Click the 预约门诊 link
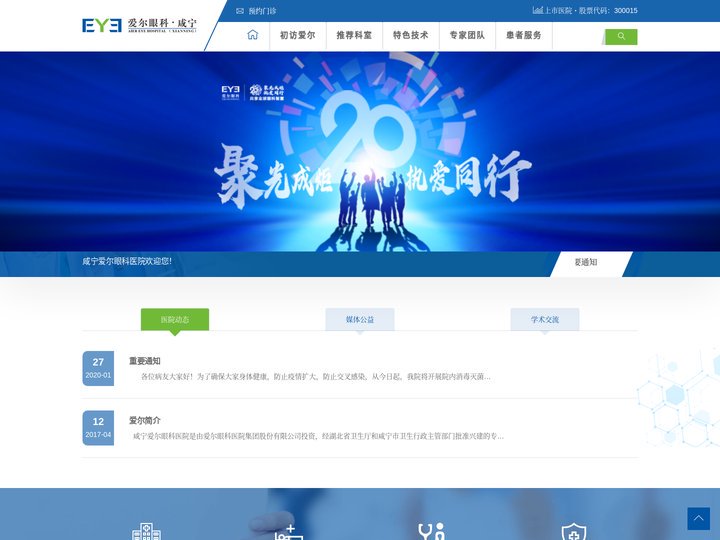This screenshot has width=720, height=540. click(262, 11)
